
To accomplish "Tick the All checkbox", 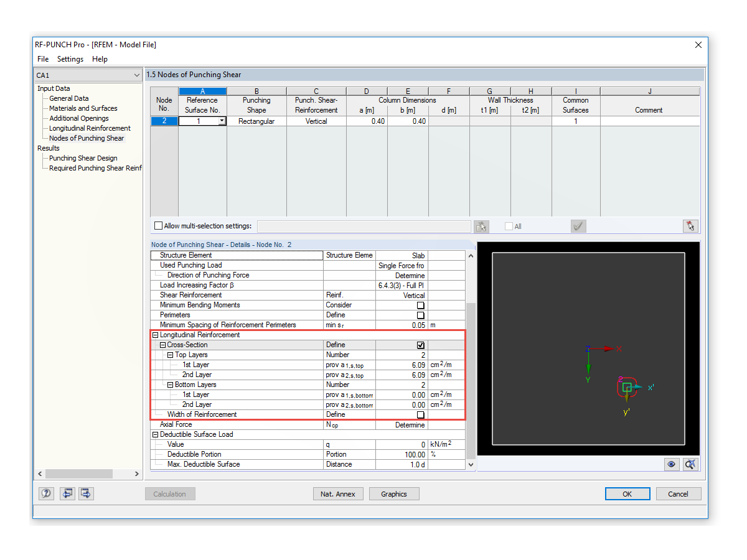I will (x=509, y=226).
